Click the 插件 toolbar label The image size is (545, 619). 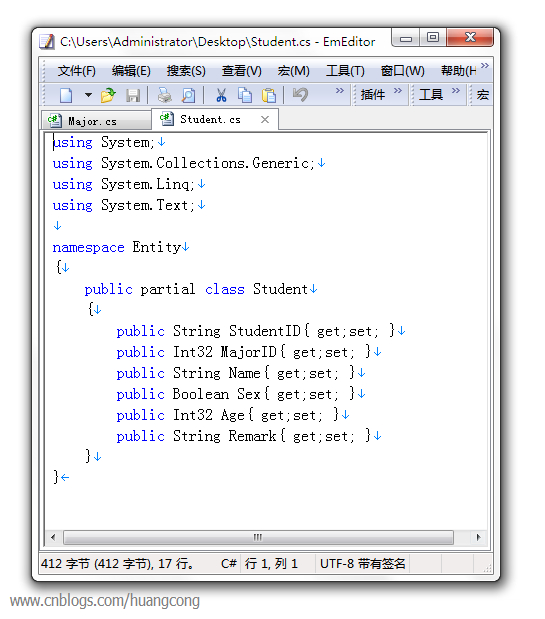pyautogui.click(x=373, y=95)
